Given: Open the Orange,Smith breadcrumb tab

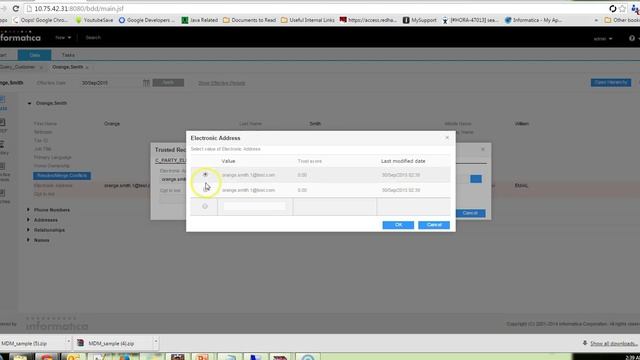Looking at the screenshot, I should pyautogui.click(x=68, y=67).
